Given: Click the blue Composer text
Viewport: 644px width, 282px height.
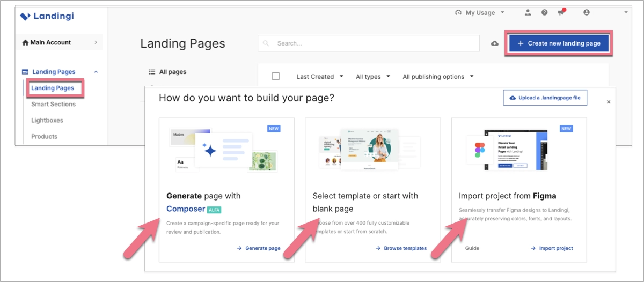Looking at the screenshot, I should tap(186, 209).
